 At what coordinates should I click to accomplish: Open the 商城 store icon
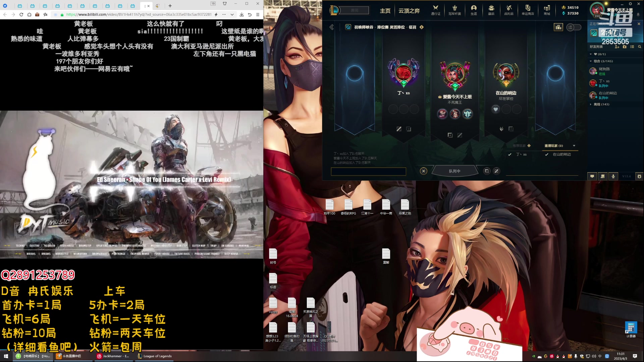pyautogui.click(x=547, y=10)
